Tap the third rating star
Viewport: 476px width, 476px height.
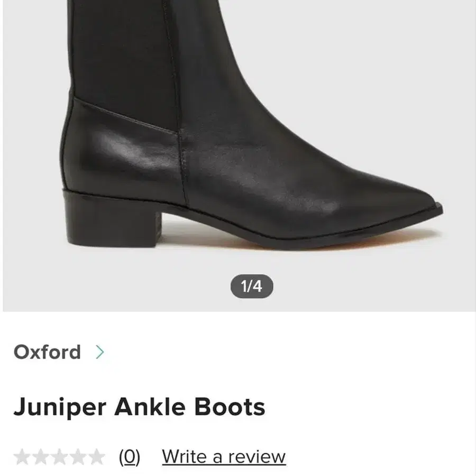coord(59,456)
